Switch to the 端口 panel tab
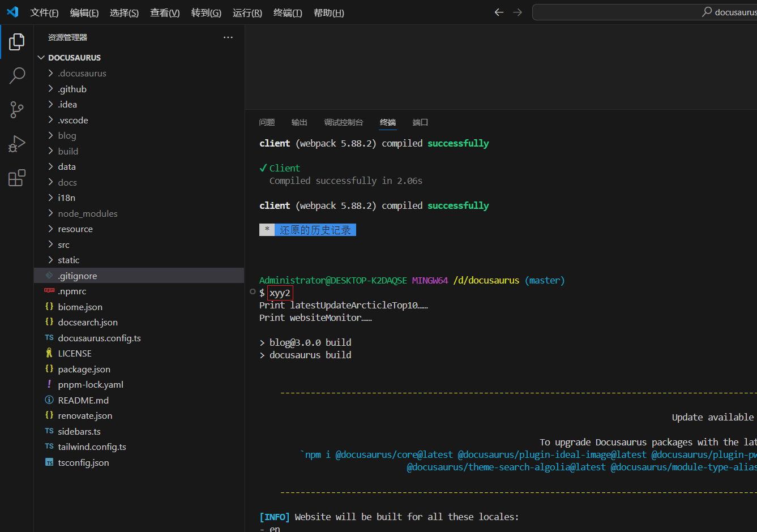757x532 pixels. click(x=420, y=122)
